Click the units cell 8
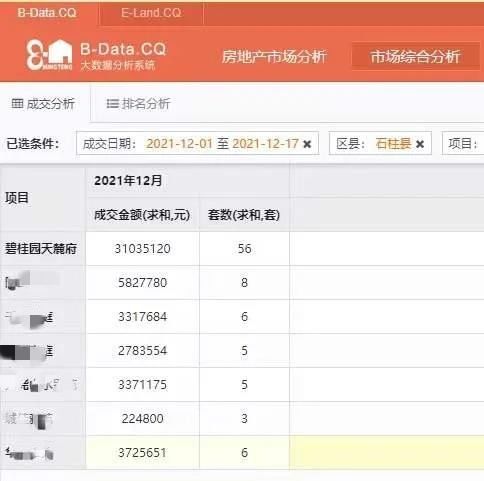The image size is (484, 481). 244,283
